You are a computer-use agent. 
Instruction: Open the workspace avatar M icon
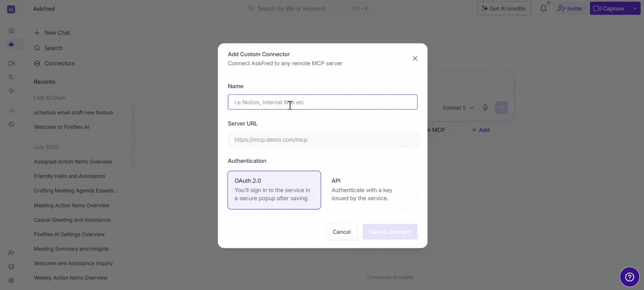pos(11,9)
